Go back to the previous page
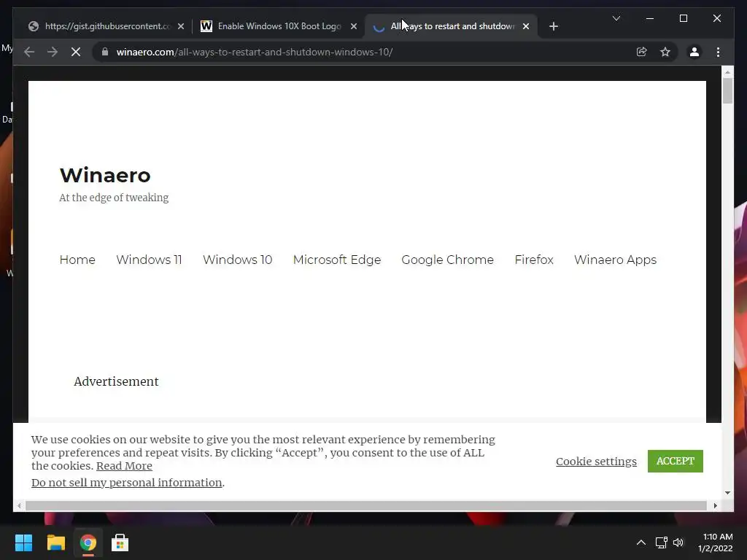Image resolution: width=747 pixels, height=560 pixels. point(29,52)
